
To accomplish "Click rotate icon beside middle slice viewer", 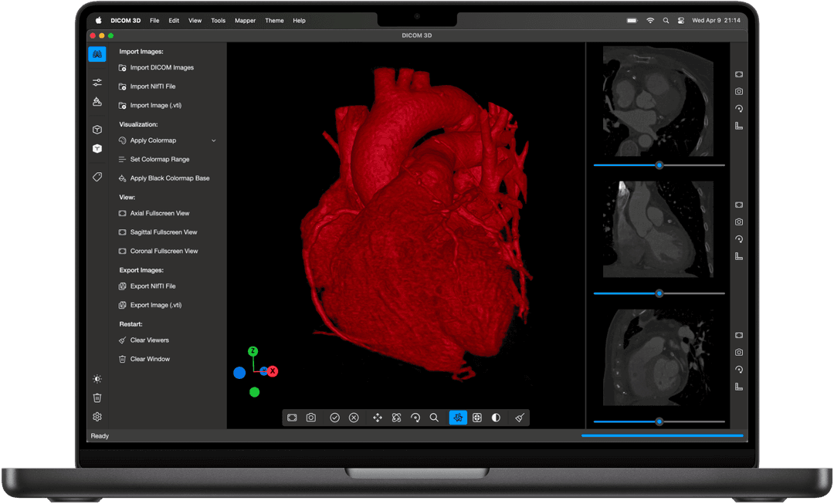I will click(x=739, y=239).
